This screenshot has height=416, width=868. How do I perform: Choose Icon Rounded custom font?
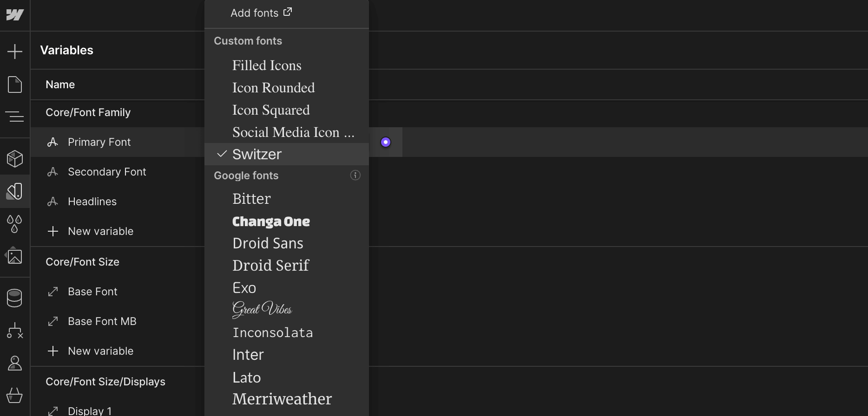[x=287, y=87]
